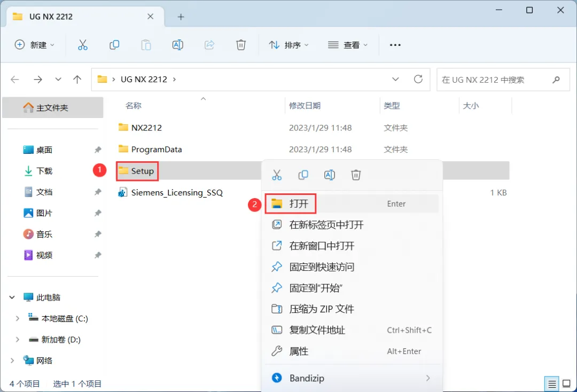Open 图片 in the sidebar

44,213
